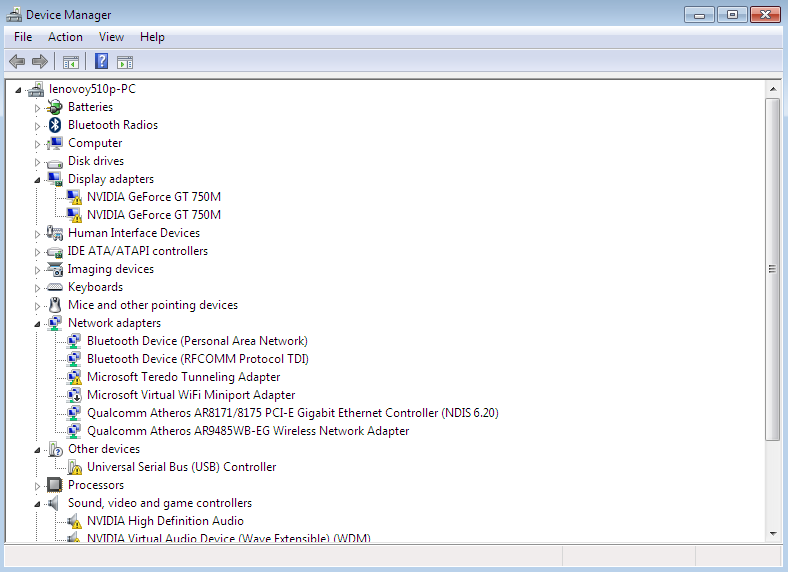This screenshot has height=572, width=788.
Task: Click the Computer category icon
Action: (x=54, y=143)
